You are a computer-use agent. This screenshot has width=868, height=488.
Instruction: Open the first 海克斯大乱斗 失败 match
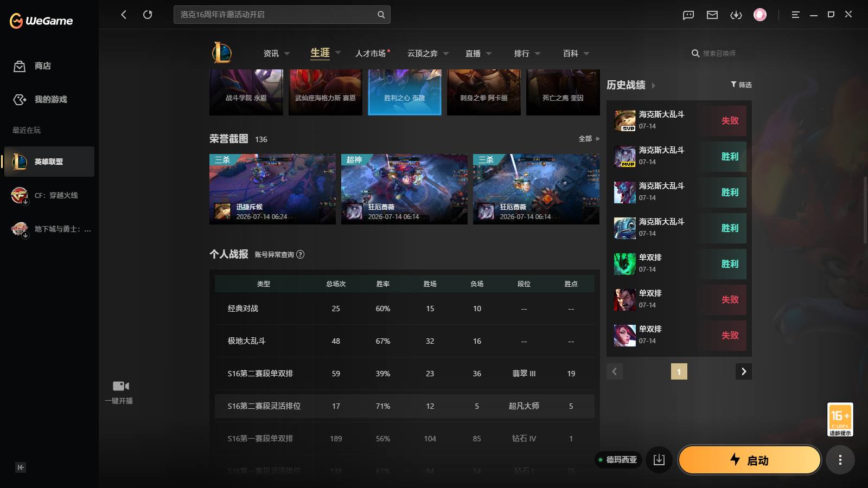click(679, 120)
